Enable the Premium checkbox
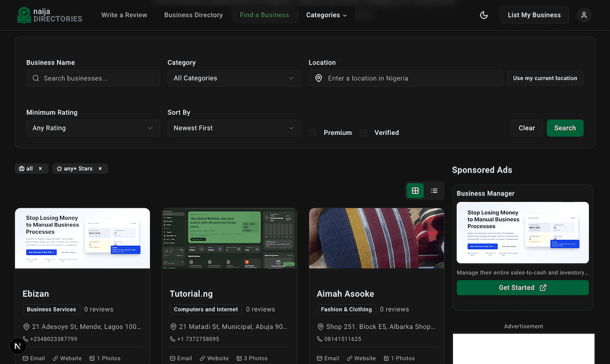 click(313, 133)
